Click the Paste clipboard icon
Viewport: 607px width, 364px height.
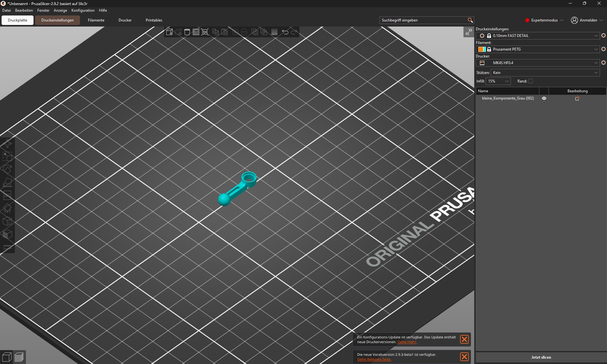click(x=224, y=32)
